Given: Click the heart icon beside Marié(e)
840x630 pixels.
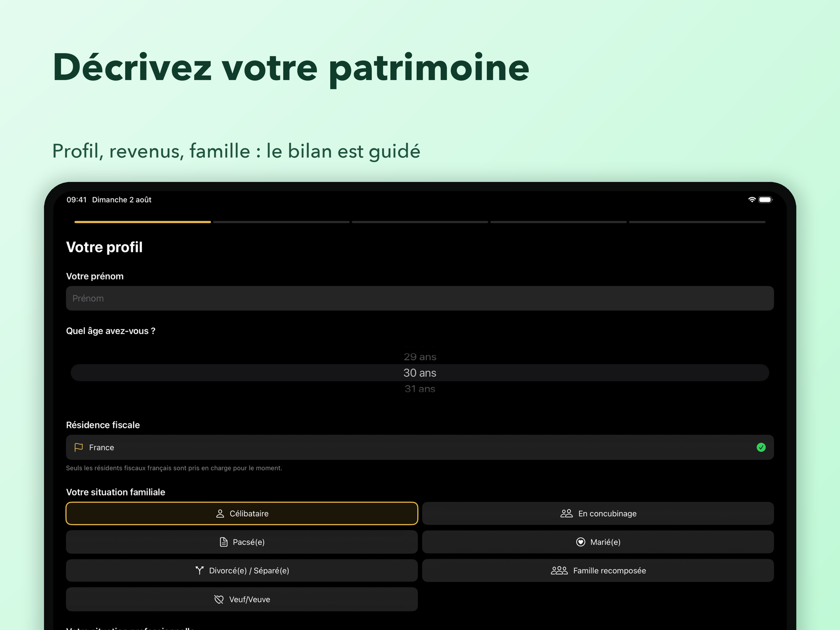Looking at the screenshot, I should click(x=580, y=542).
